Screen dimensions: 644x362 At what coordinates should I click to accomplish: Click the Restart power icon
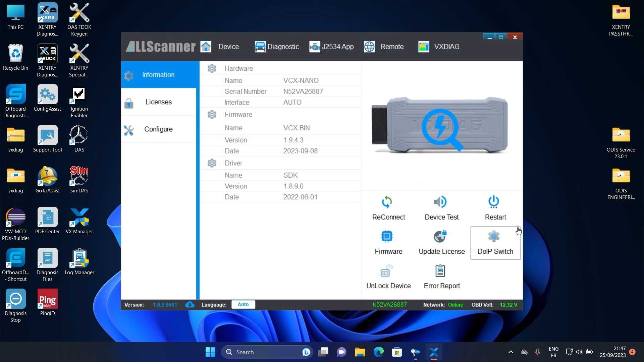494,202
